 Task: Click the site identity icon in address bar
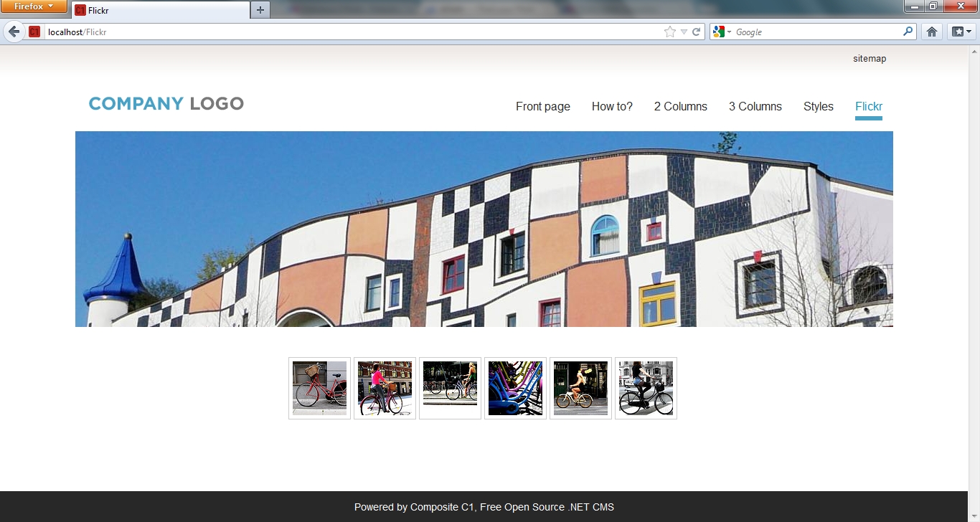click(x=34, y=32)
